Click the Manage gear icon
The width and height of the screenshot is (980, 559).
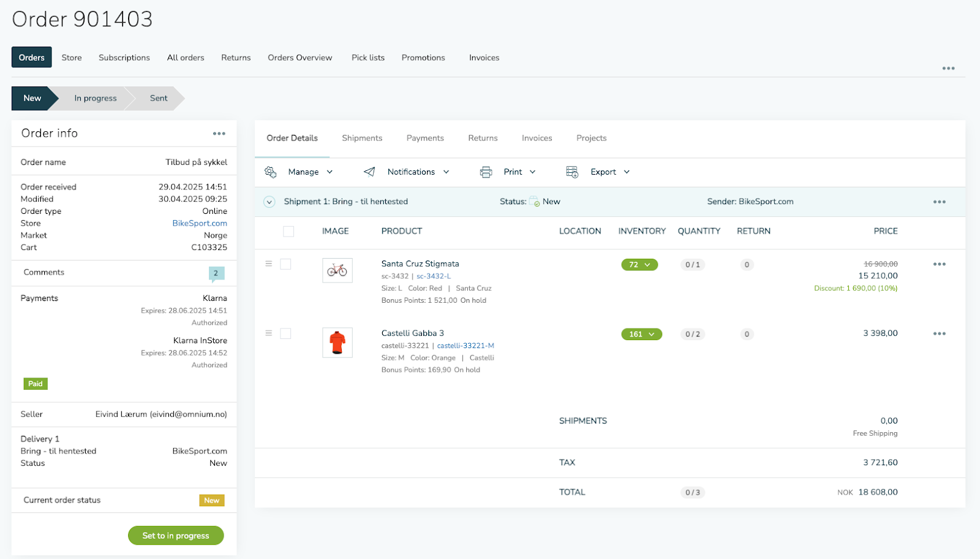pos(271,172)
